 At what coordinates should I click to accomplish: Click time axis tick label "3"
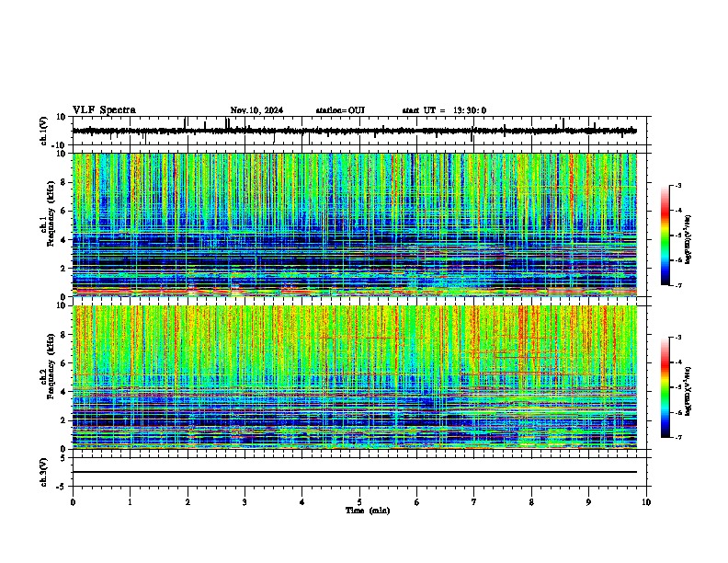pos(245,502)
